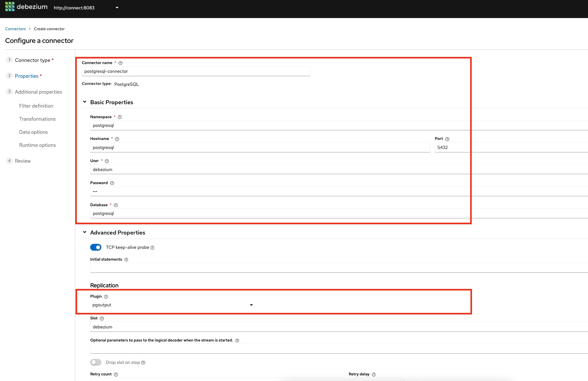Image resolution: width=588 pixels, height=381 pixels.
Task: Click the Namespace input field
Action: [x=339, y=125]
